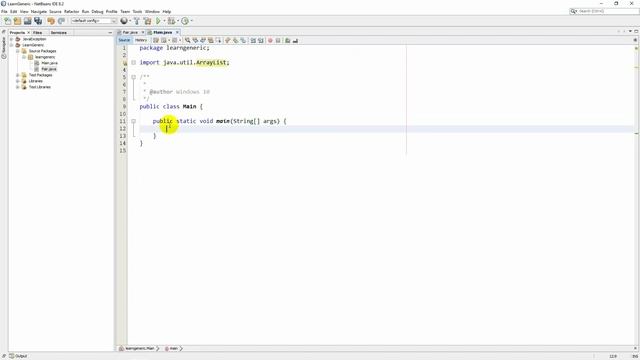Collapse the Javadoc comment fold on line 5
Image resolution: width=640 pixels, height=360 pixels.
pos(133,77)
